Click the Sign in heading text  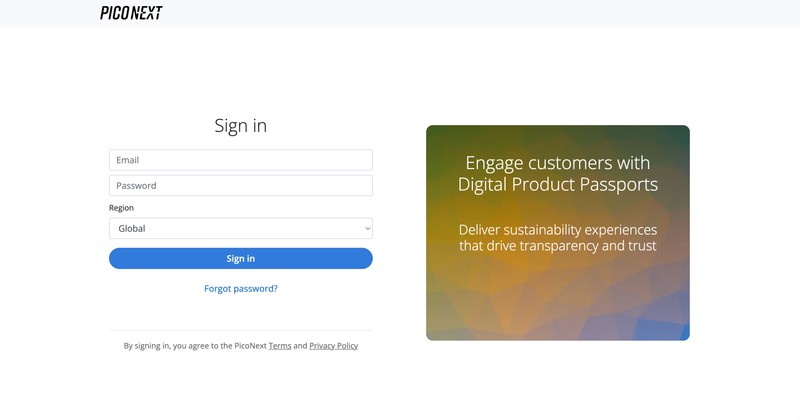coord(241,126)
